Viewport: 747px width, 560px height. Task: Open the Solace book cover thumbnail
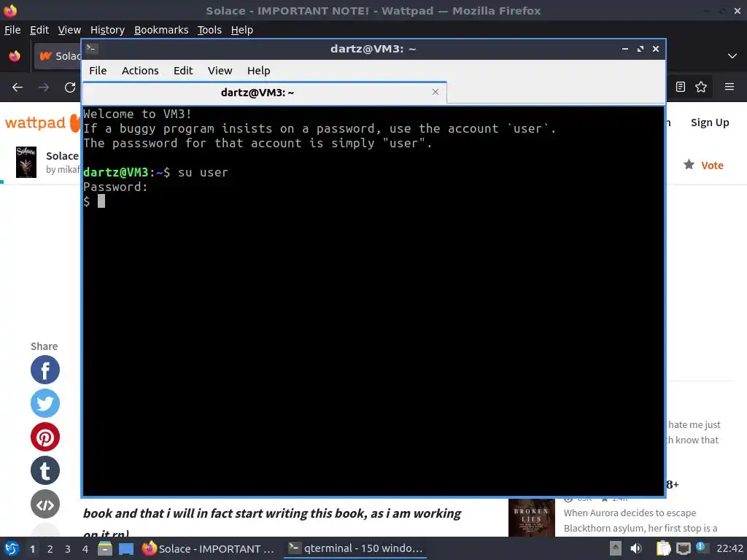pyautogui.click(x=26, y=162)
